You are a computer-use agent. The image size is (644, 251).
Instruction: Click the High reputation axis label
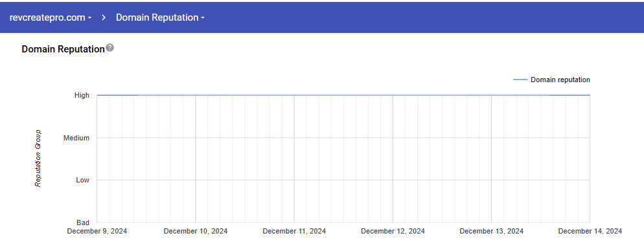point(82,95)
